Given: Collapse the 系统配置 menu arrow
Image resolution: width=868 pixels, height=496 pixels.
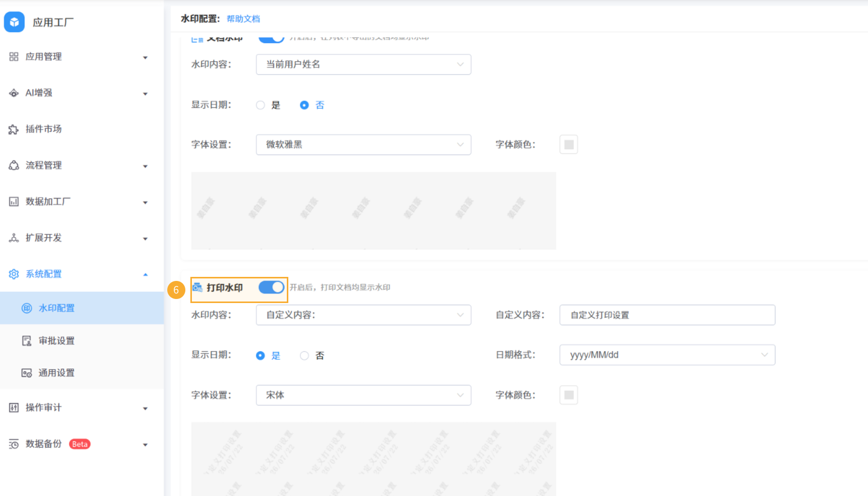Looking at the screenshot, I should pyautogui.click(x=145, y=274).
